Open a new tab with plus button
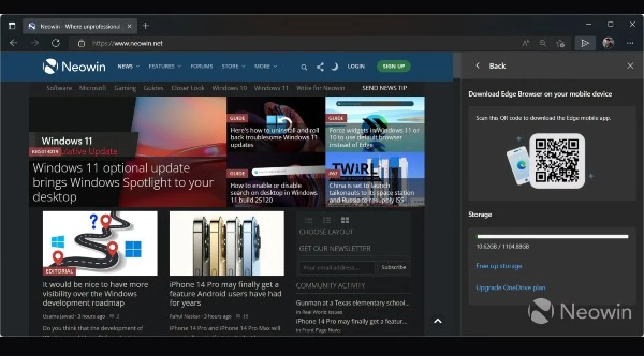 [x=145, y=26]
